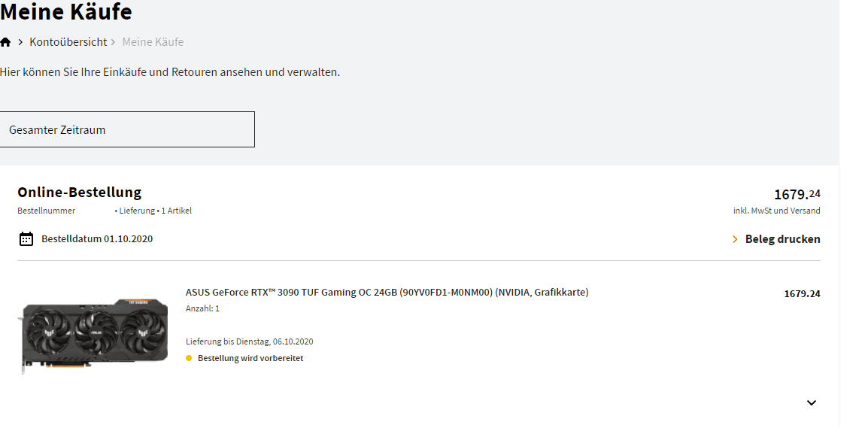Viewport: 868px width, 428px height.
Task: Click the calendar icon beside Bestelldatum
Action: 26,239
